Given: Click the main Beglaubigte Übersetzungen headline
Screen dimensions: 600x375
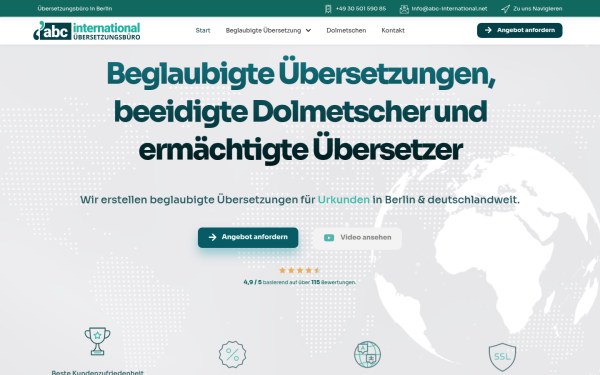Looking at the screenshot, I should (300, 111).
